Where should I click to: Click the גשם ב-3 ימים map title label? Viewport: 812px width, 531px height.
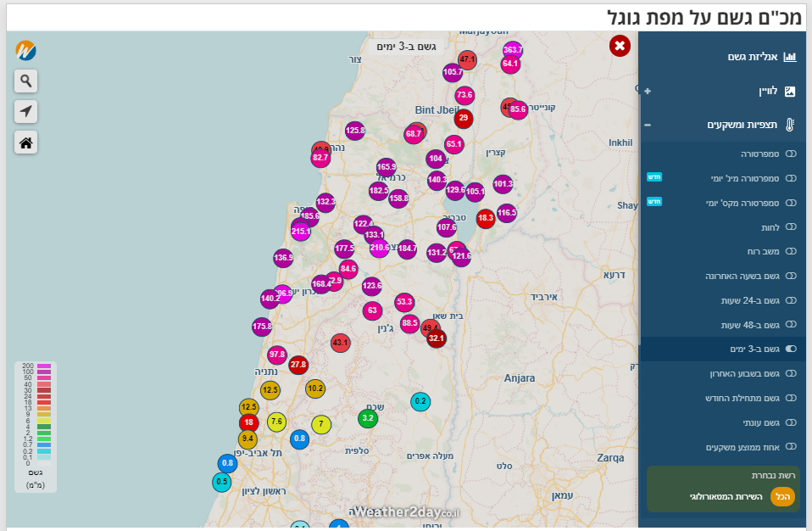(406, 47)
